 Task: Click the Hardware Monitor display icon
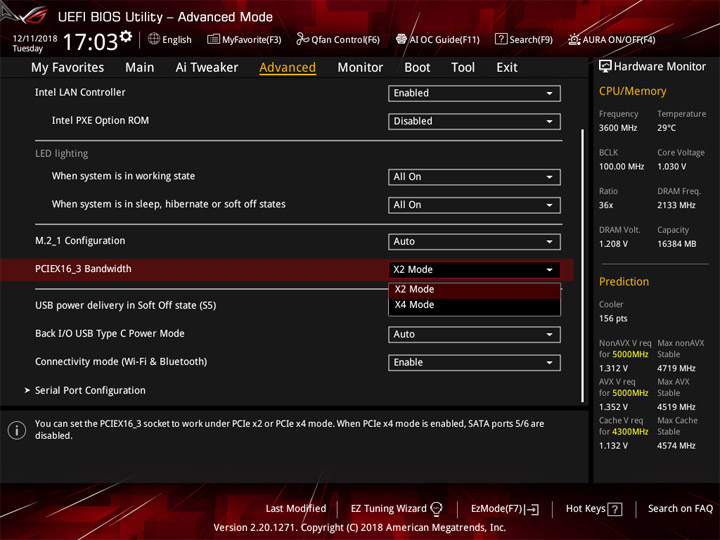[605, 66]
